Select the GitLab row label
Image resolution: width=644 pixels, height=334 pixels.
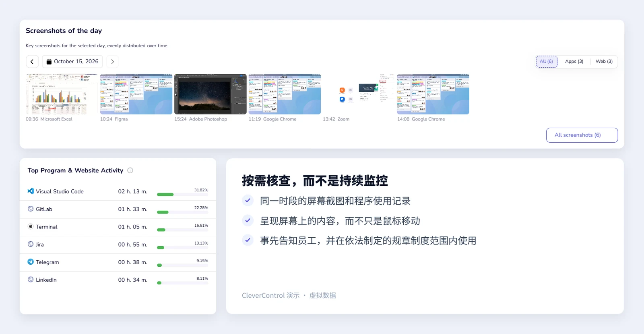[x=44, y=209]
